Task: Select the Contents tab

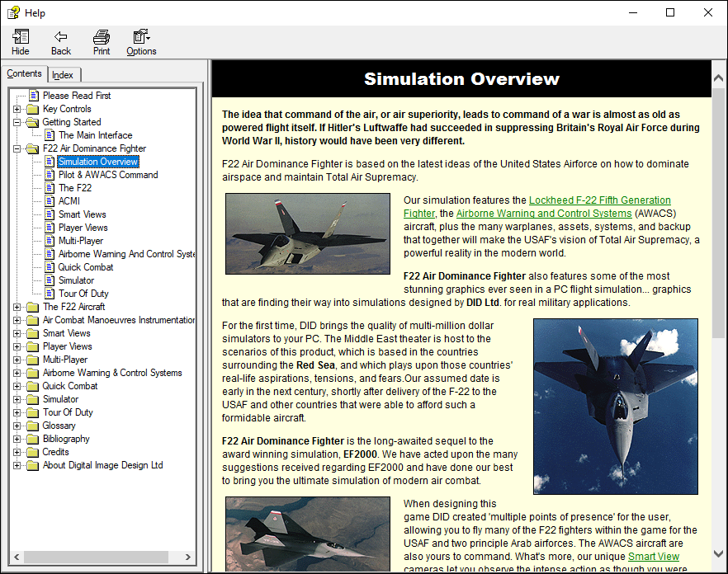Action: pyautogui.click(x=24, y=73)
